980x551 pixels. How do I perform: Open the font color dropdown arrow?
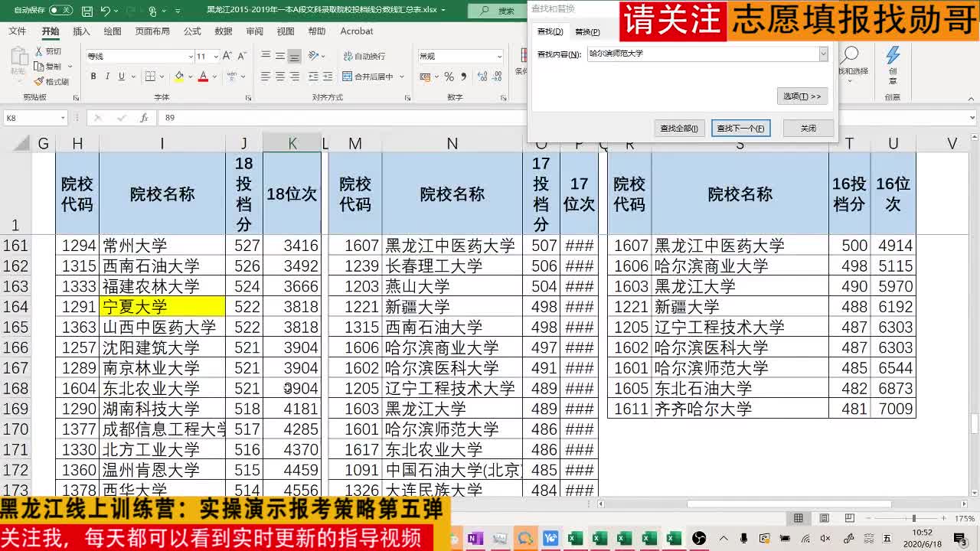tap(214, 77)
